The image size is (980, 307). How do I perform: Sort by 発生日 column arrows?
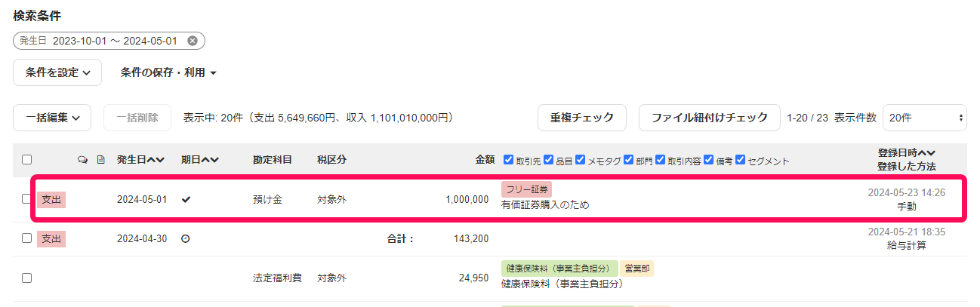[156, 160]
